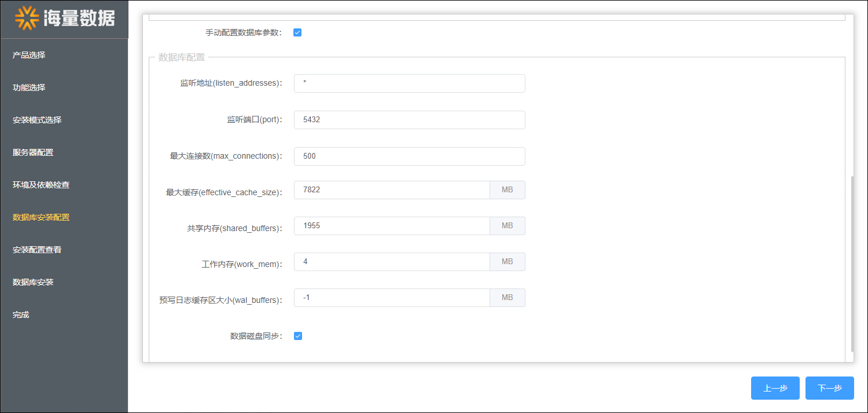Open 完成 step in sidebar

point(21,315)
